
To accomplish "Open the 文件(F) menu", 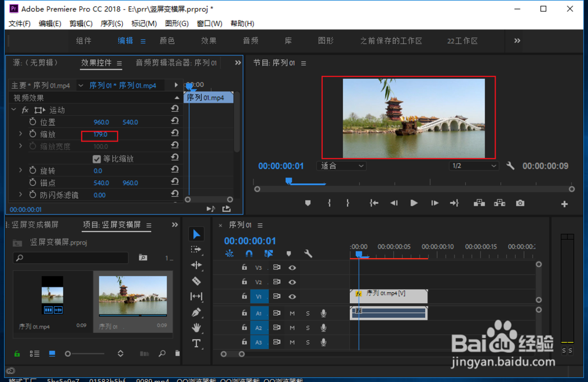I will tap(19, 24).
